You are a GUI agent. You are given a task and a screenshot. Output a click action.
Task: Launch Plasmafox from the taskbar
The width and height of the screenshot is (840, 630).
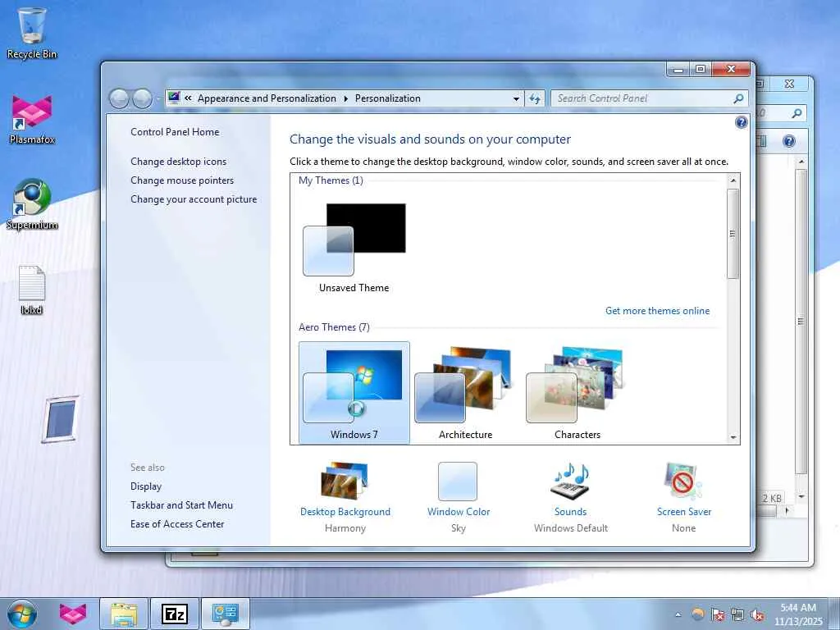point(73,614)
